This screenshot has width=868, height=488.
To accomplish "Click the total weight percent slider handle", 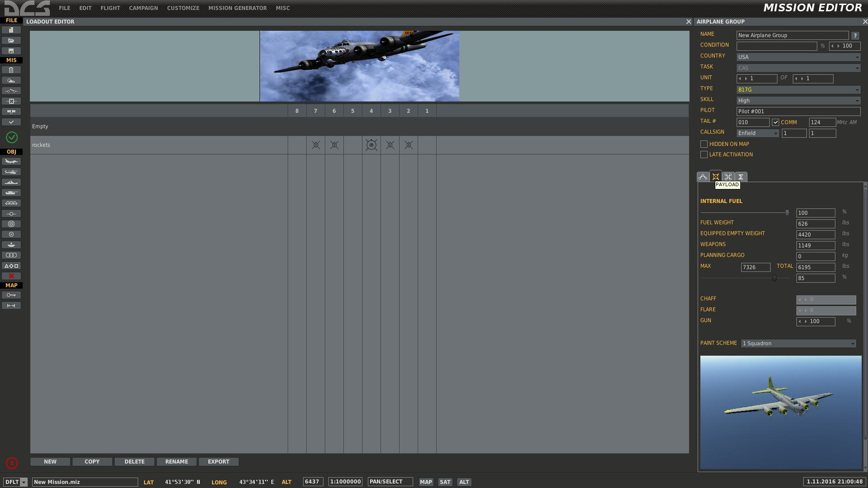I will pos(775,278).
